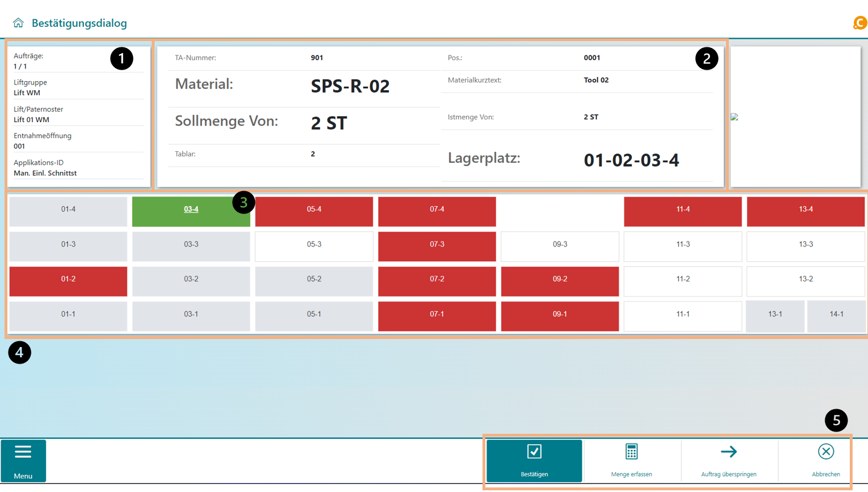The image size is (868, 492).
Task: Click the orange C icon top right
Action: pos(859,23)
